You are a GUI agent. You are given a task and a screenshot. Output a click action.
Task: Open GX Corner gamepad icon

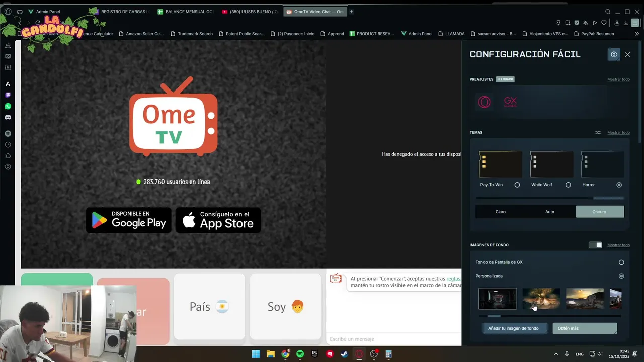tap(20, 12)
